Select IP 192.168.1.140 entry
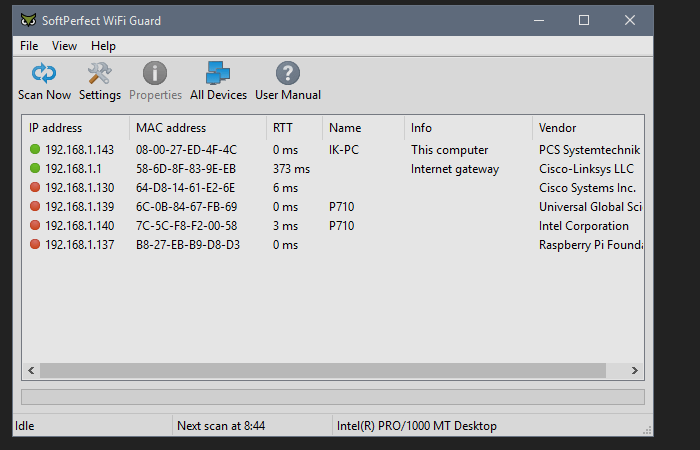 click(79, 225)
